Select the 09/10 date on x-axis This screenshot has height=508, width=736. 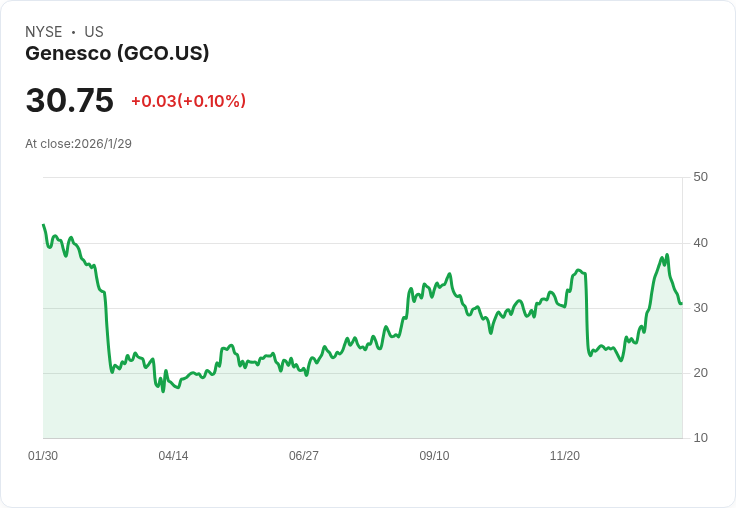point(434,456)
